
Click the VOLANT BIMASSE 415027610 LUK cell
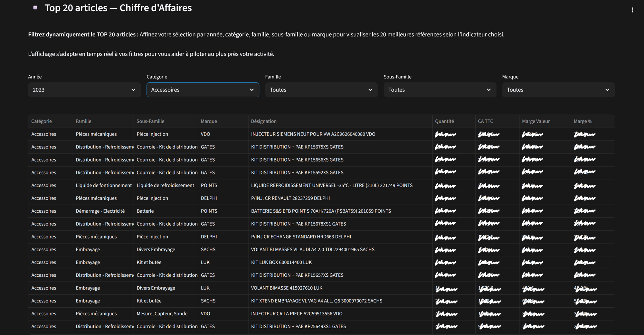(287, 288)
